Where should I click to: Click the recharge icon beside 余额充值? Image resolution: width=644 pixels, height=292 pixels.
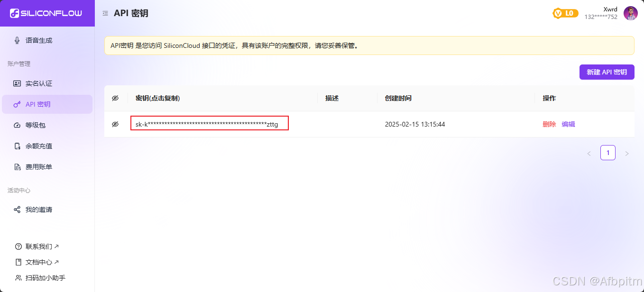pos(18,146)
